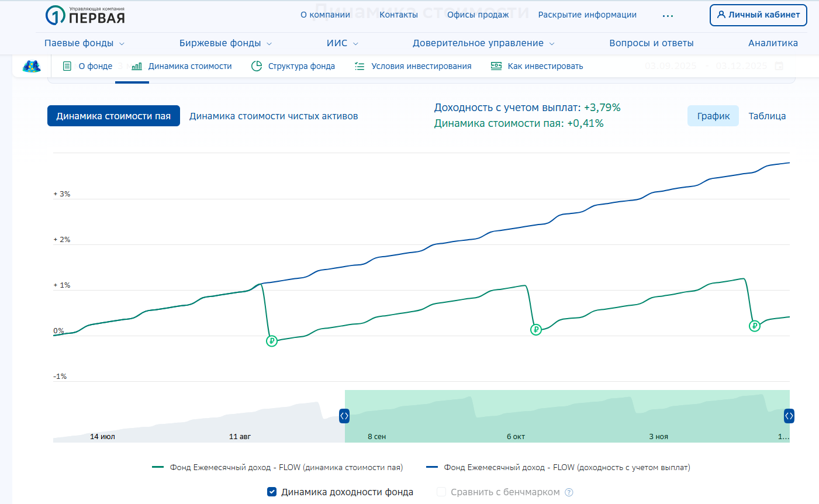Expand the Паевые фонды dropdown

(x=84, y=43)
